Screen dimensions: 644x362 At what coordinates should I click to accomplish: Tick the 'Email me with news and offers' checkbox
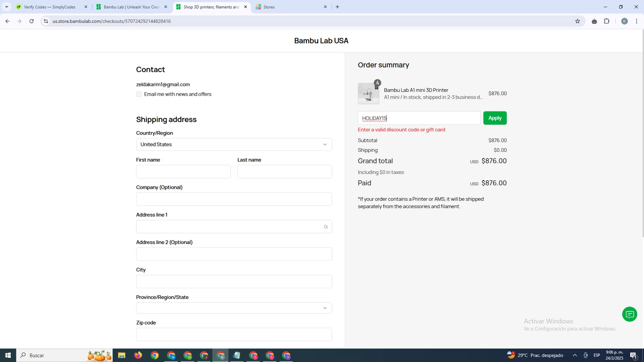tap(139, 94)
